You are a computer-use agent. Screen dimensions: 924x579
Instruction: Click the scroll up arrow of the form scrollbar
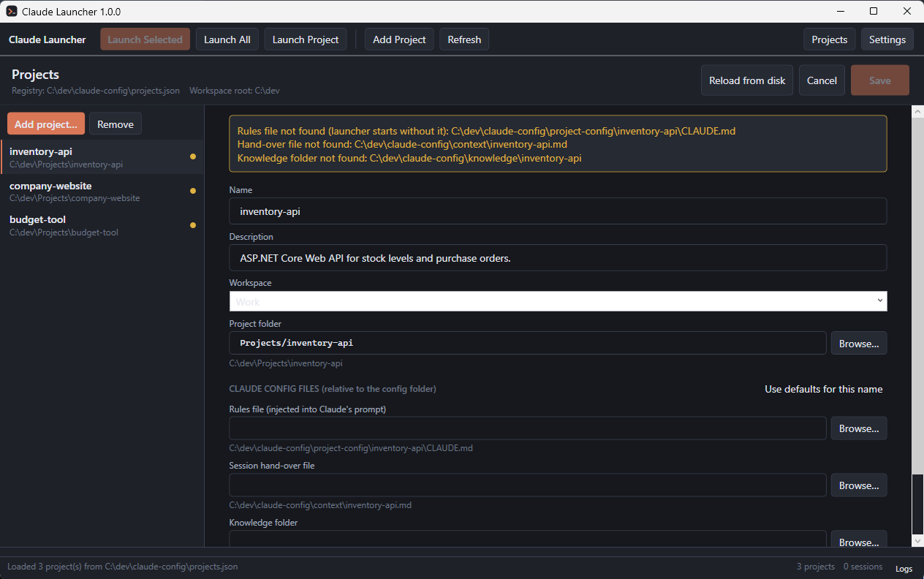[918, 111]
